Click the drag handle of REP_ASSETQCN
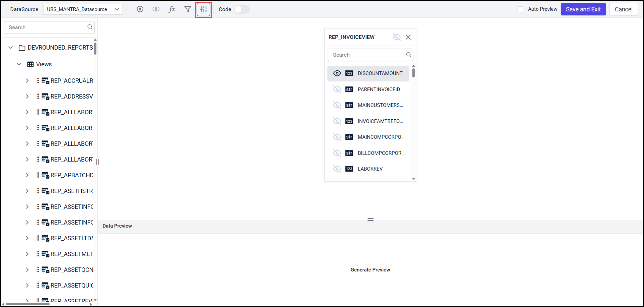 click(38, 269)
